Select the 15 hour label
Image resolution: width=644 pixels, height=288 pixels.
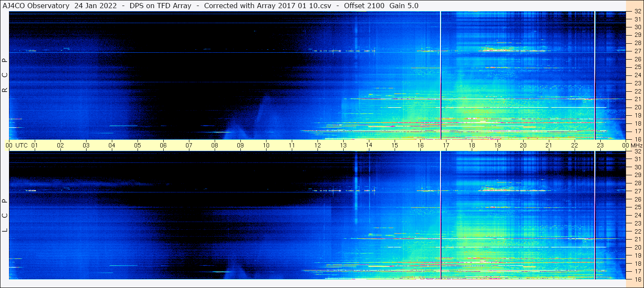395,145
